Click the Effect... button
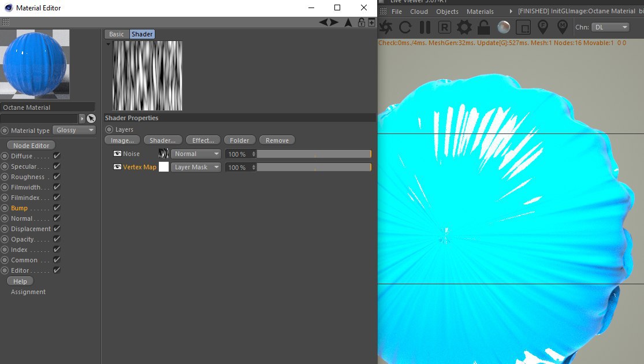The image size is (644, 364). [203, 140]
